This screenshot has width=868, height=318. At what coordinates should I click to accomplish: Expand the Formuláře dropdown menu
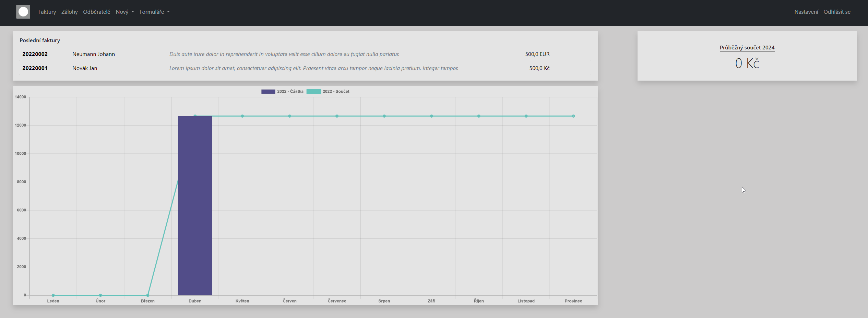click(x=154, y=12)
